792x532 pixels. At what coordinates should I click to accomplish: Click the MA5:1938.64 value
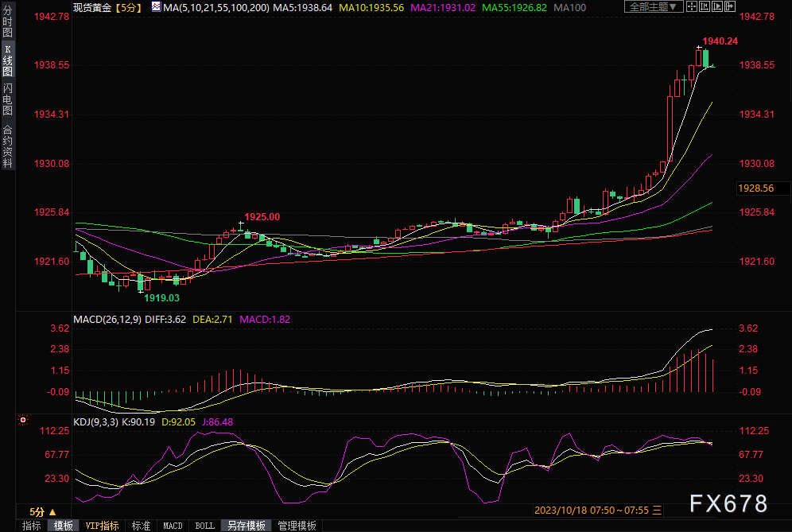coord(302,8)
